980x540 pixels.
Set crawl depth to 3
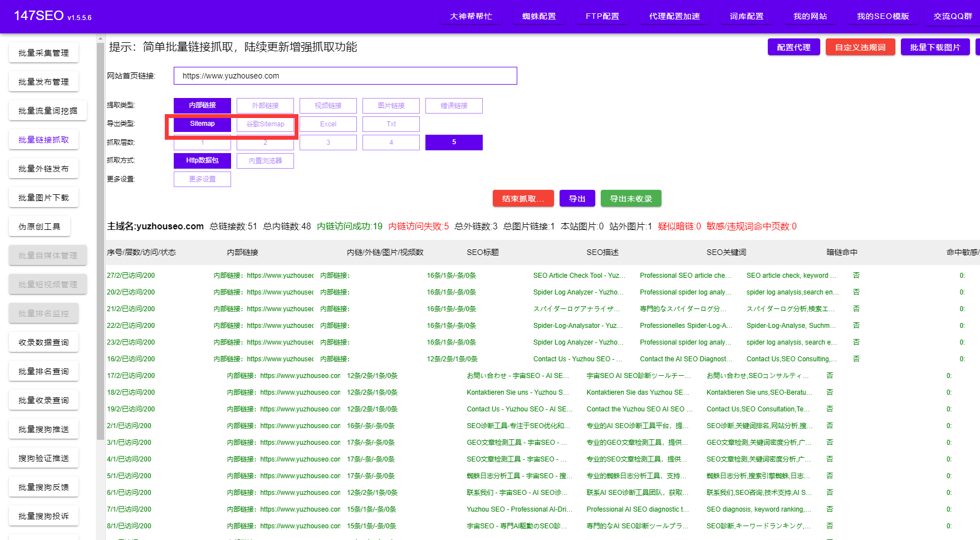tap(328, 143)
